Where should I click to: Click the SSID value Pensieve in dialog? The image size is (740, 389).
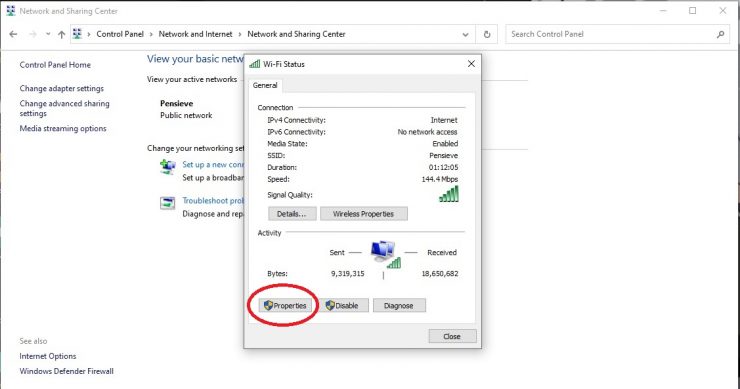[x=443, y=155]
